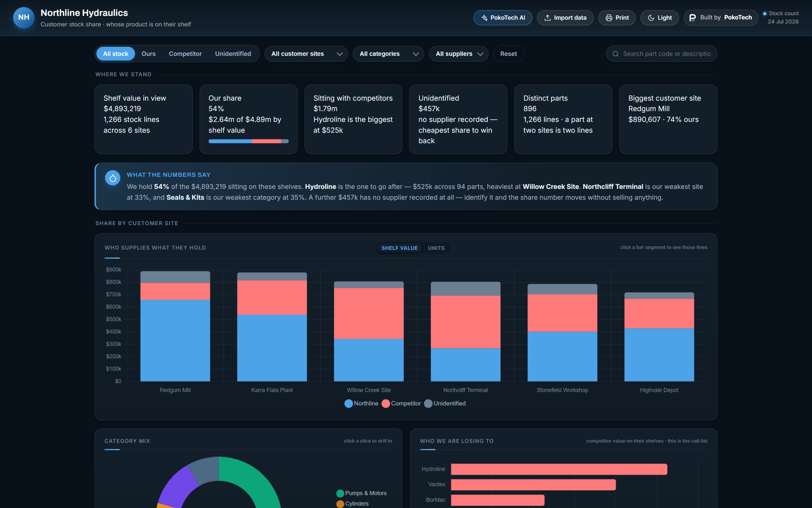Image resolution: width=812 pixels, height=508 pixels.
Task: Click Stonefield Workshop Northline segment
Action: point(562,357)
